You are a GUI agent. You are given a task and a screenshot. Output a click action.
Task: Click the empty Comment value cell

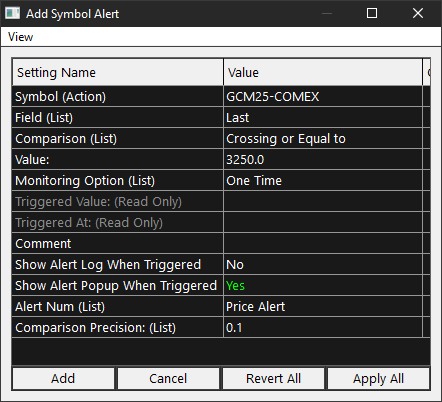323,244
